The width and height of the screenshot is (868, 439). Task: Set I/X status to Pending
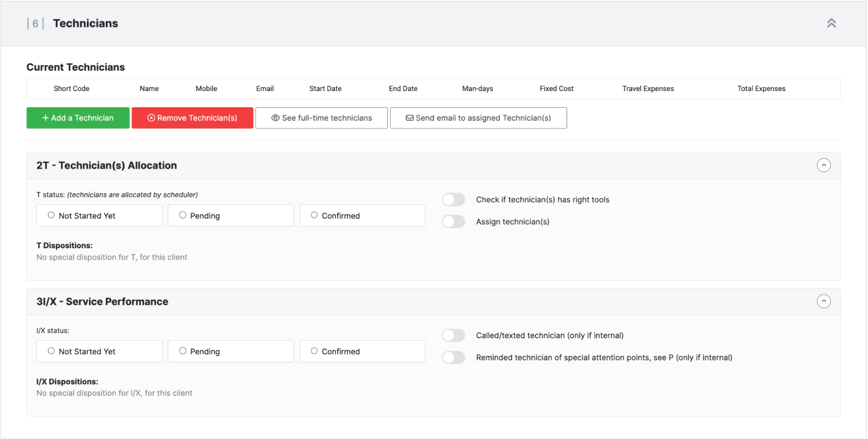coord(183,351)
